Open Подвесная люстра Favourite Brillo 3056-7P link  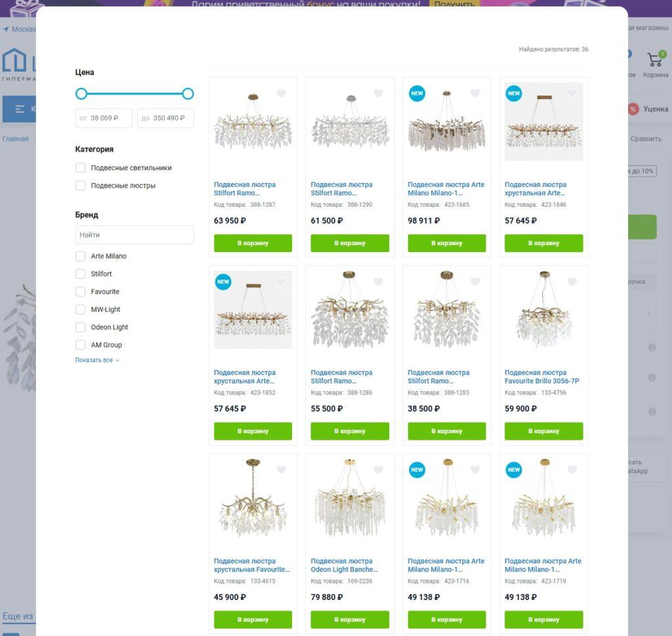[x=541, y=377]
